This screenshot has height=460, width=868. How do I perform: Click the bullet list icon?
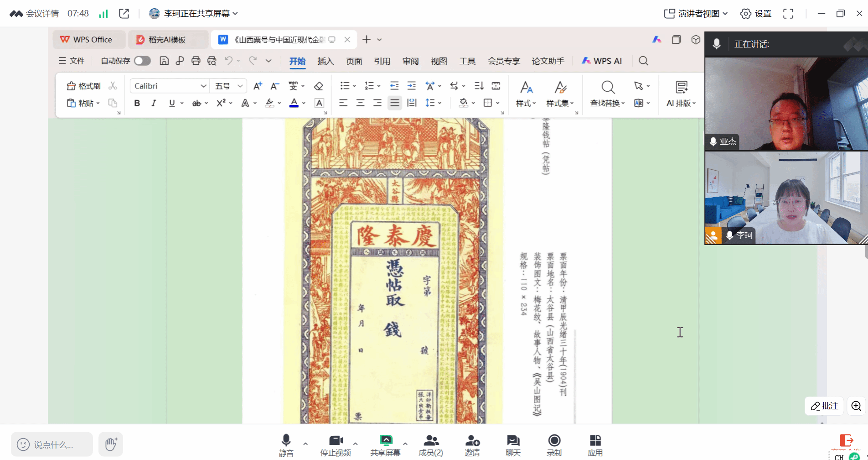pos(345,86)
